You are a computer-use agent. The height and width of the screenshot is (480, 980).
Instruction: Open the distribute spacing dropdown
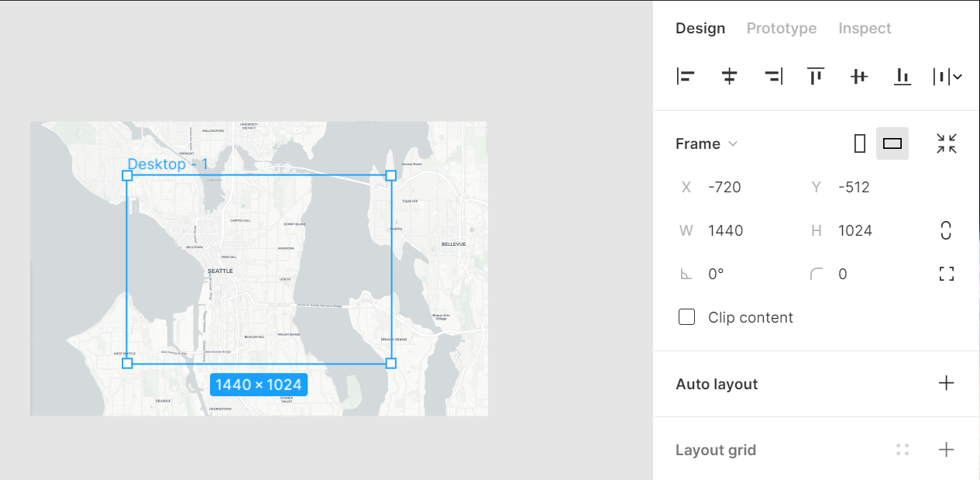947,76
